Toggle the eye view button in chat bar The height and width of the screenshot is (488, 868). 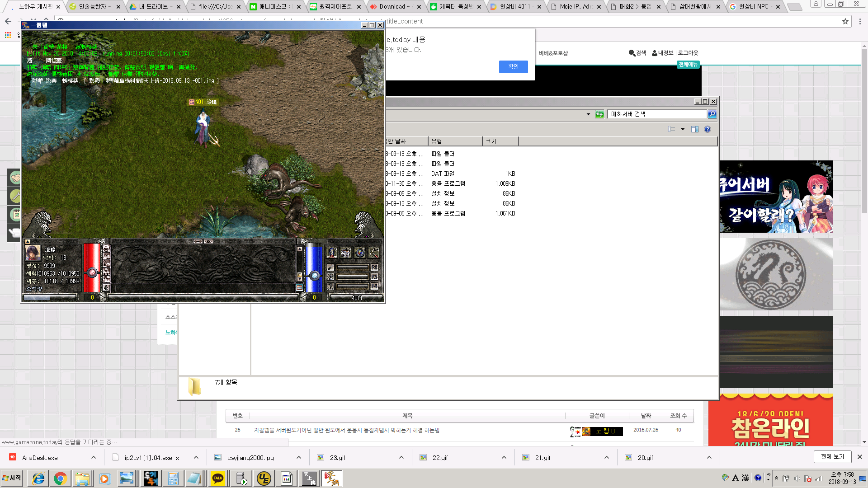click(208, 242)
